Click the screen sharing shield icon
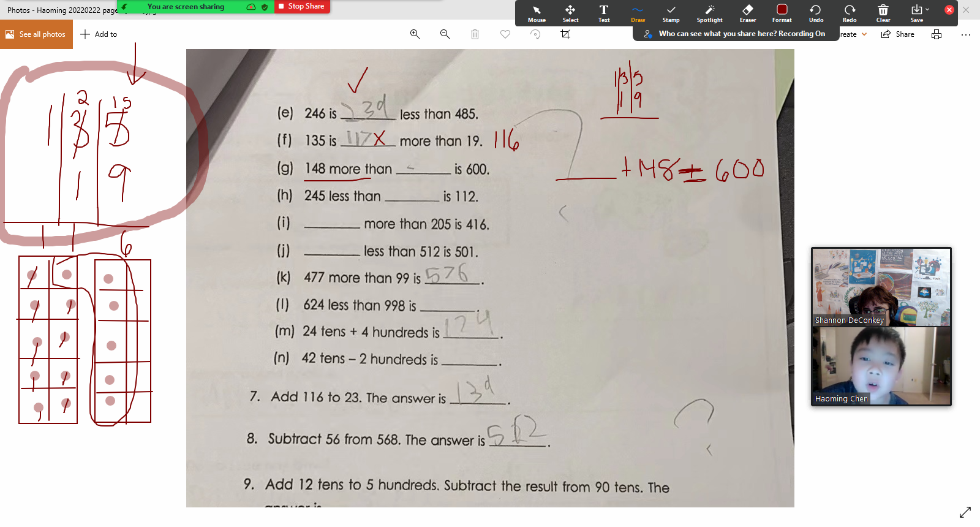Viewport: 980px width, 527px height. pos(265,7)
